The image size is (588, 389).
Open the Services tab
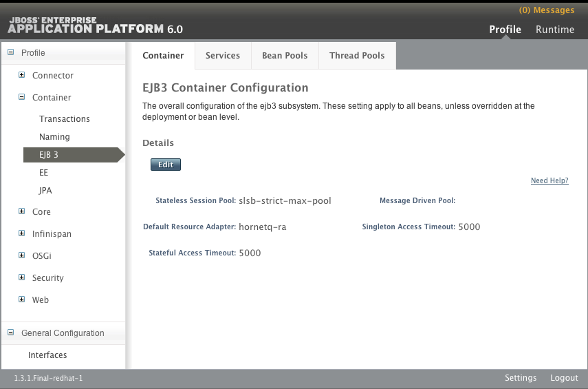pos(222,56)
